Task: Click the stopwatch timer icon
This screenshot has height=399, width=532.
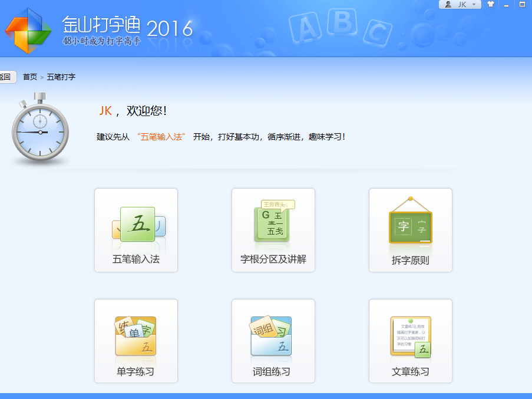Action: pos(40,128)
